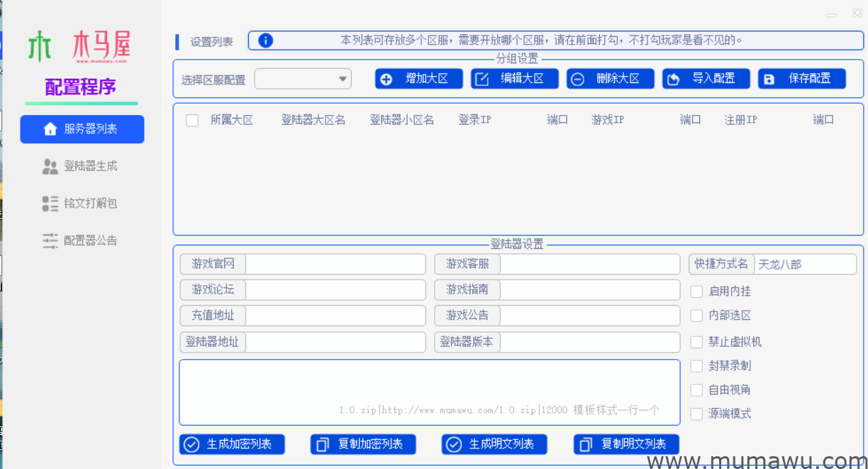
Task: Click the floppy disk icon on 保存配置
Action: (769, 79)
